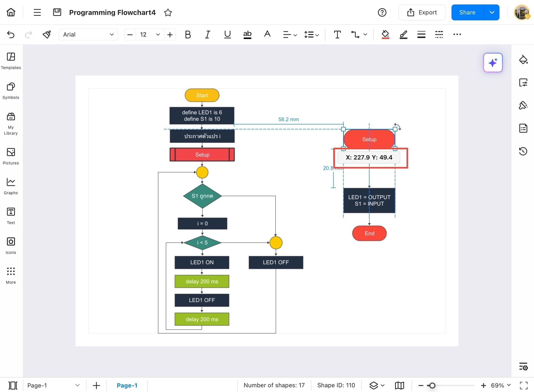
Task: Open the 69% zoom level dropdown
Action: pos(501,385)
